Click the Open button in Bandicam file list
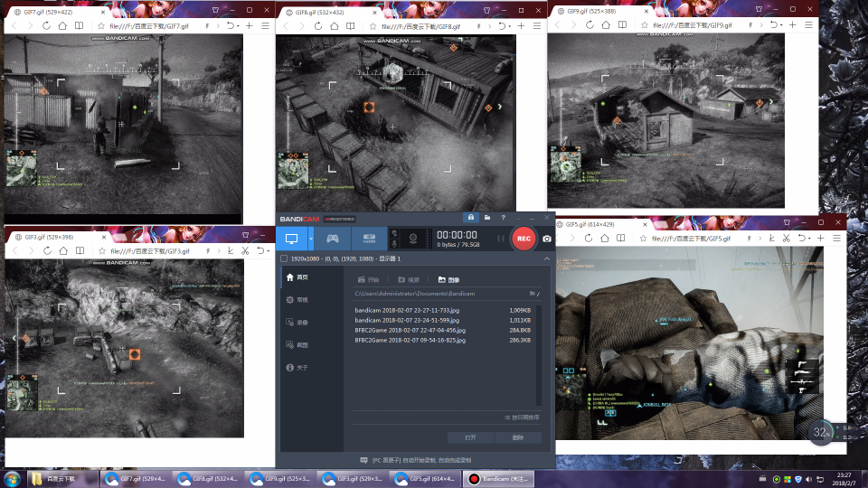This screenshot has height=488, width=868. point(470,437)
